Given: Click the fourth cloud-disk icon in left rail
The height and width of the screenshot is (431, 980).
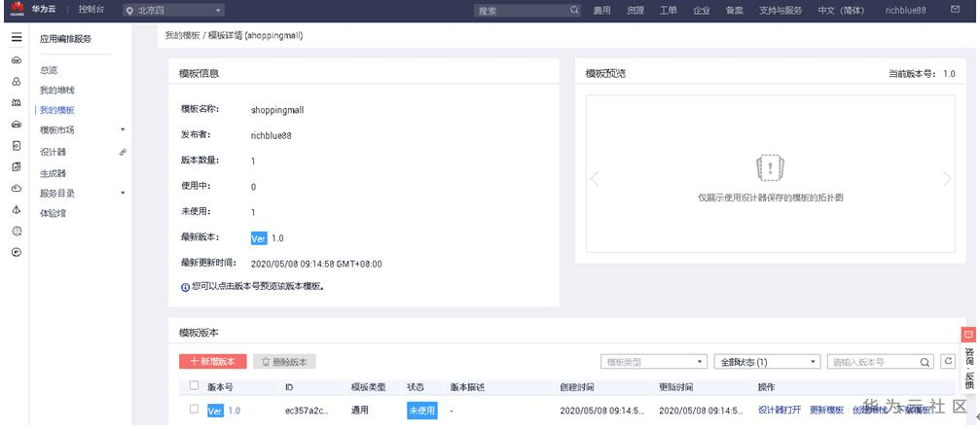Looking at the screenshot, I should 17,125.
